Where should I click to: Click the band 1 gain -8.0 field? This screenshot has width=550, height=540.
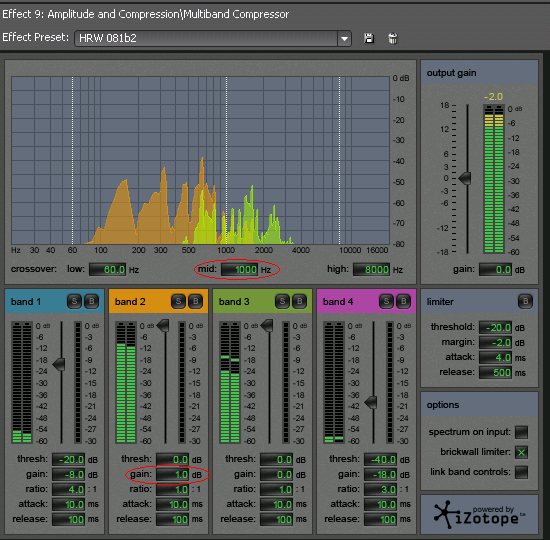pos(68,474)
